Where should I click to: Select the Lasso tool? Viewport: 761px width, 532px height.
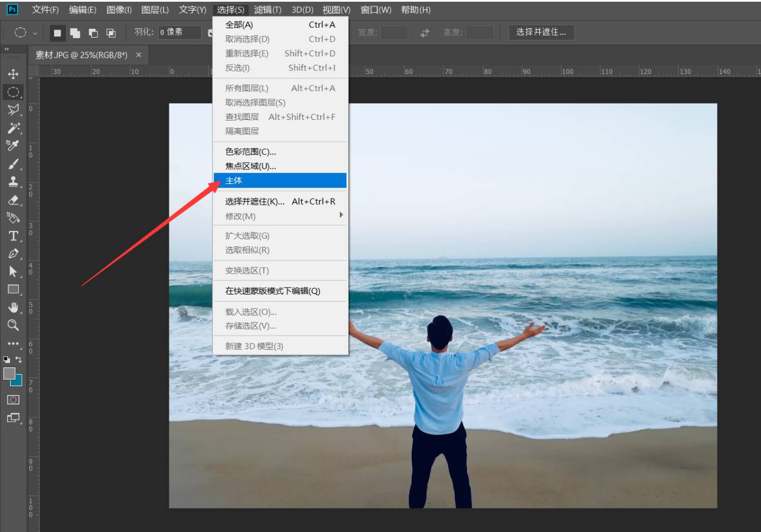point(14,110)
